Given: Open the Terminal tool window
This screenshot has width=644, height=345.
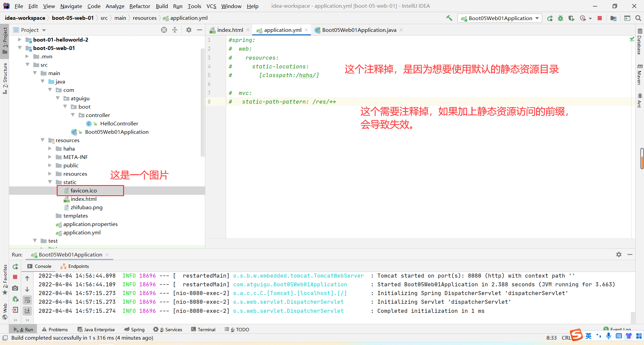Looking at the screenshot, I should tap(203, 330).
